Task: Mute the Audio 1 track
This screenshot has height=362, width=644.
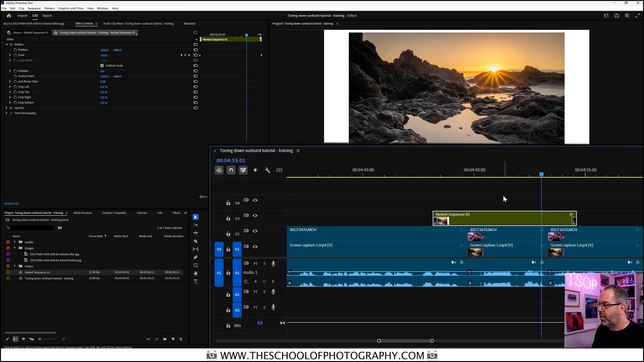Action: 255,263
